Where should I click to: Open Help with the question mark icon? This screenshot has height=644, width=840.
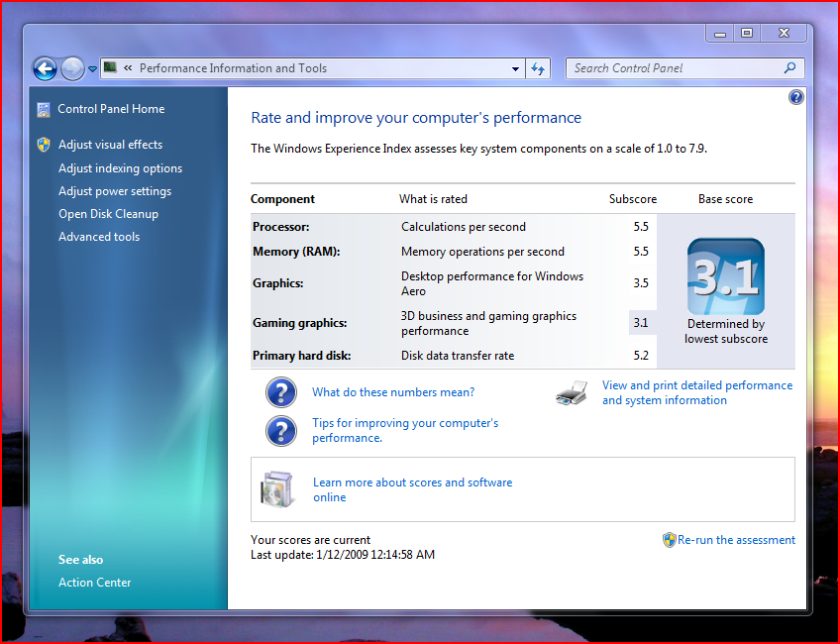(x=796, y=97)
